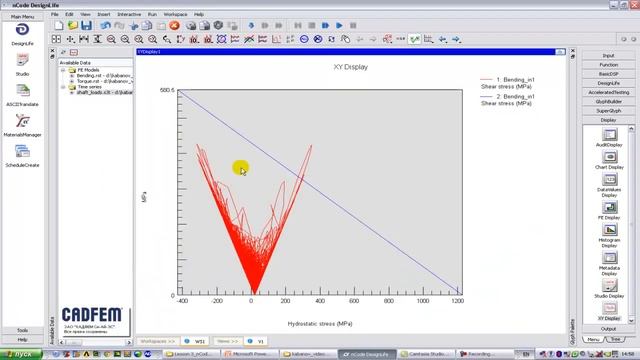Switch glyph palette to Menu tab
Viewport: 640px width, 360px height.
[x=593, y=340]
